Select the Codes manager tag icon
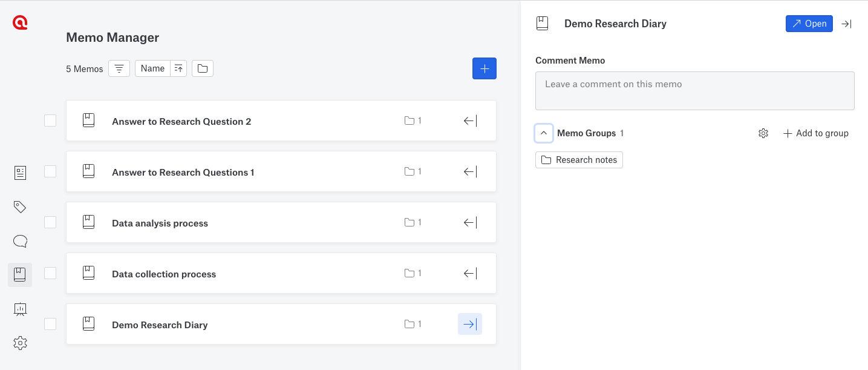This screenshot has height=370, width=868. pyautogui.click(x=20, y=206)
